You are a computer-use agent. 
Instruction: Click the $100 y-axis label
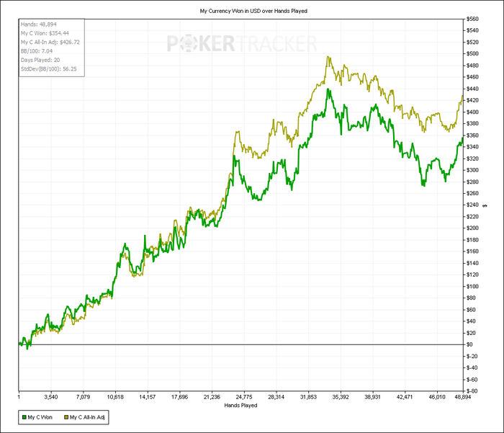pos(472,286)
